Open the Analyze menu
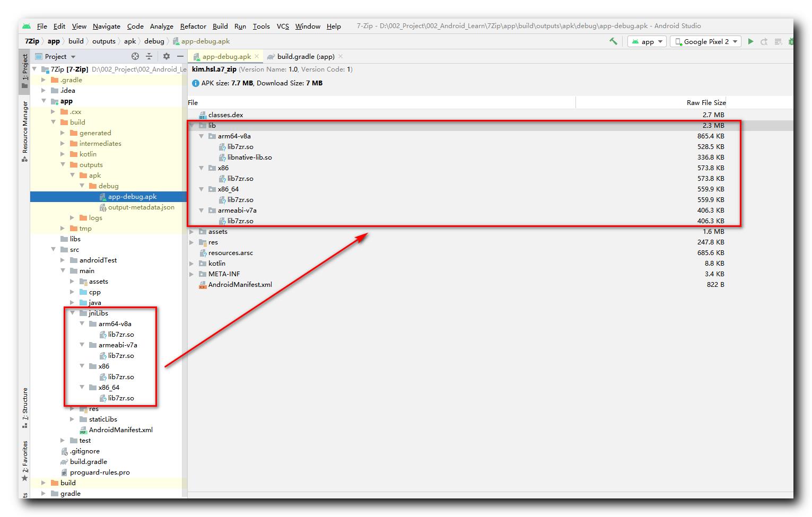The height and width of the screenshot is (517, 812). [x=162, y=26]
